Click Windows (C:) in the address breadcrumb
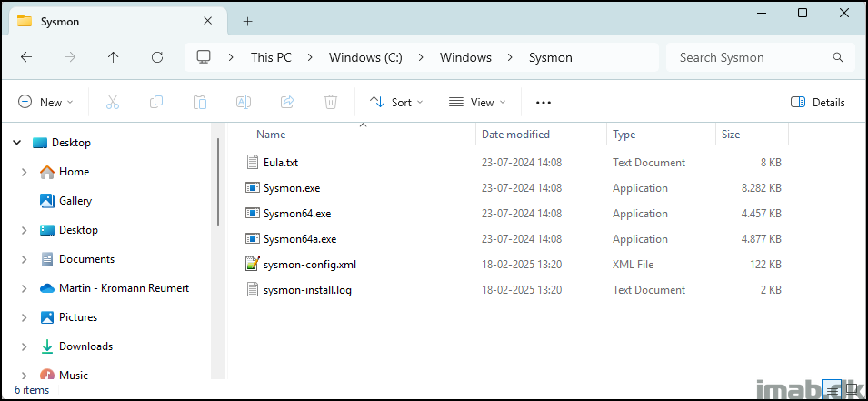 pos(365,57)
